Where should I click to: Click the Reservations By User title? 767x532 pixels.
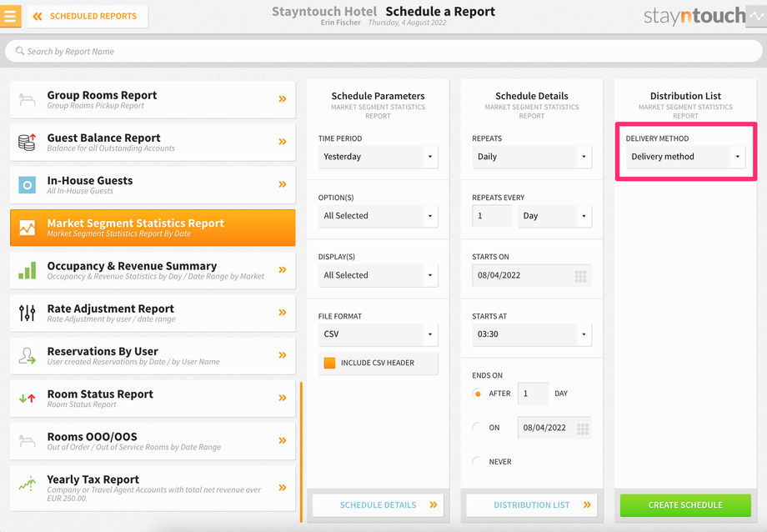pyautogui.click(x=103, y=351)
